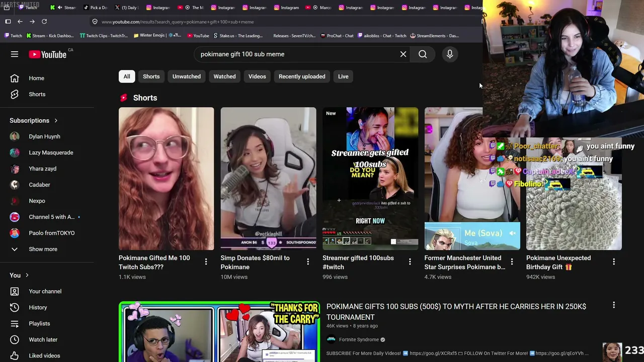The height and width of the screenshot is (362, 644).
Task: Open the Nexpo channel avatar
Action: pos(15,201)
